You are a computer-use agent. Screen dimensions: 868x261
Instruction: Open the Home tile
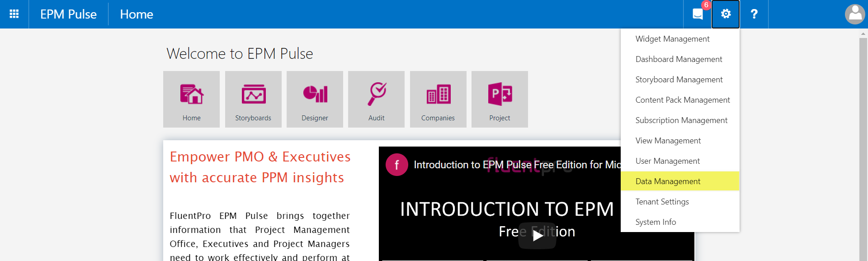(x=191, y=99)
